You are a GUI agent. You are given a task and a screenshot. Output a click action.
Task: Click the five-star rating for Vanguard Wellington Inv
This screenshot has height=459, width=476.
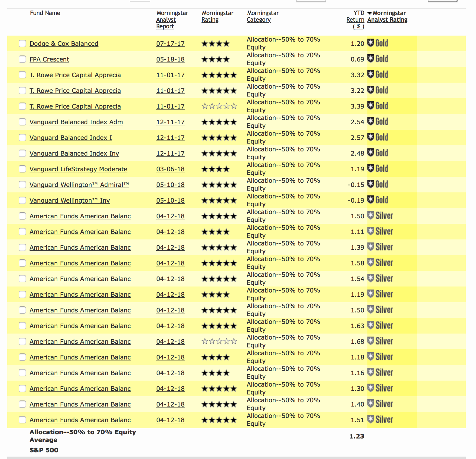(219, 201)
